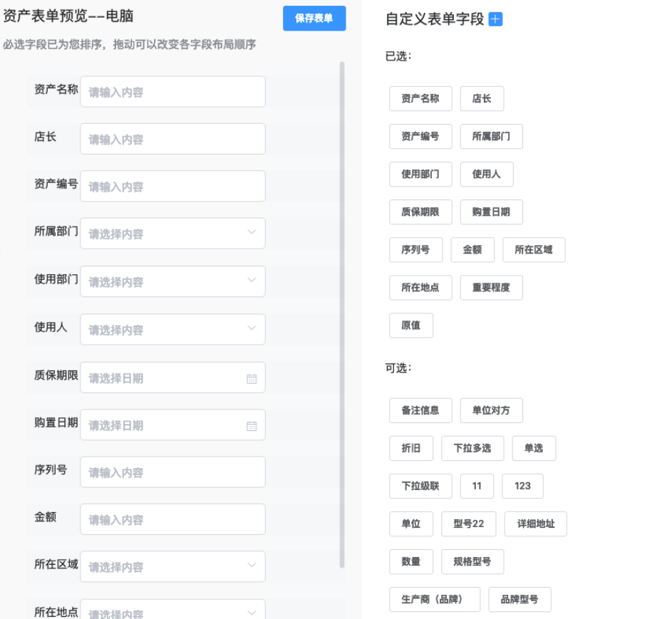The height and width of the screenshot is (619, 672).
Task: Open the 所在区域 dropdown arrow
Action: (x=252, y=566)
